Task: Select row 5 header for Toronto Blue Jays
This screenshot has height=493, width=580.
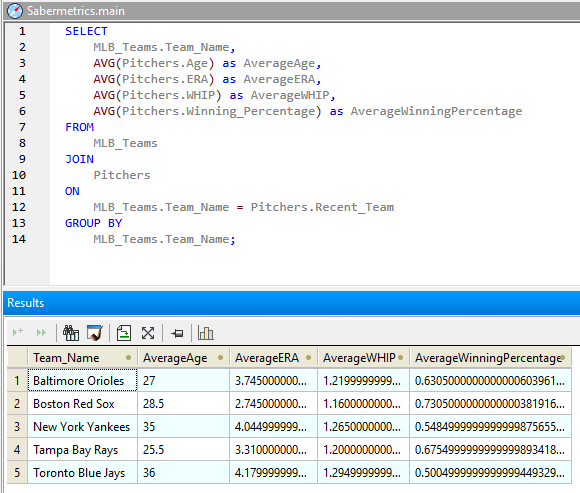Action: click(x=17, y=472)
